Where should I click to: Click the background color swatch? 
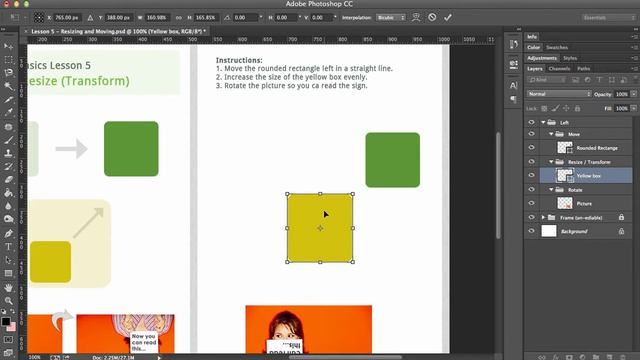click(12, 327)
